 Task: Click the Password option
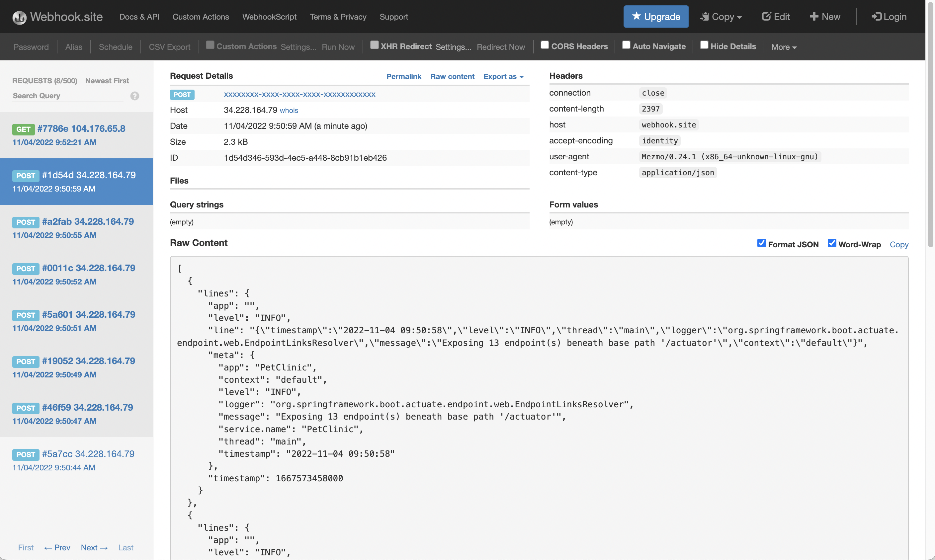coord(31,47)
